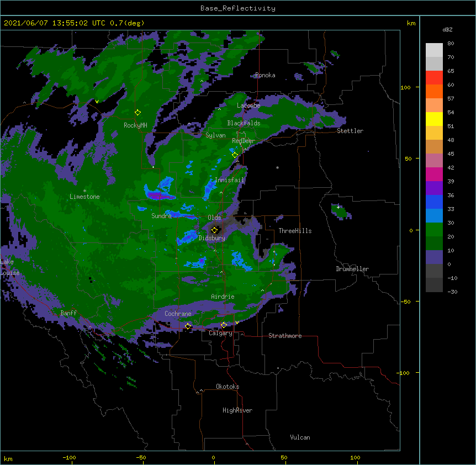Screen dimensions: 476x465
Task: Click the Drumheller town label
Action: (x=352, y=269)
